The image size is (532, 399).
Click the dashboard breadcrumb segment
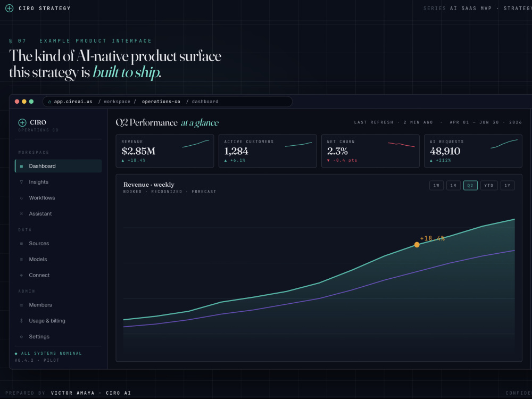point(205,102)
